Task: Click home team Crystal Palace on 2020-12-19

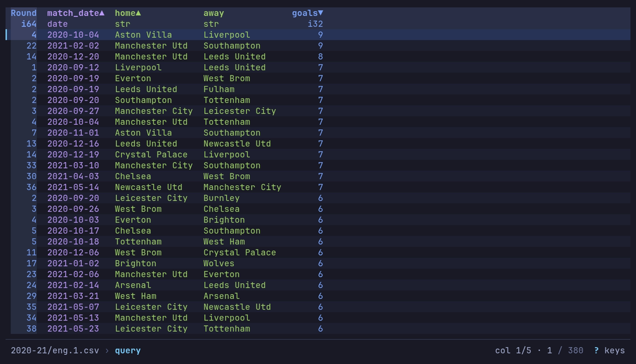Action: click(151, 155)
